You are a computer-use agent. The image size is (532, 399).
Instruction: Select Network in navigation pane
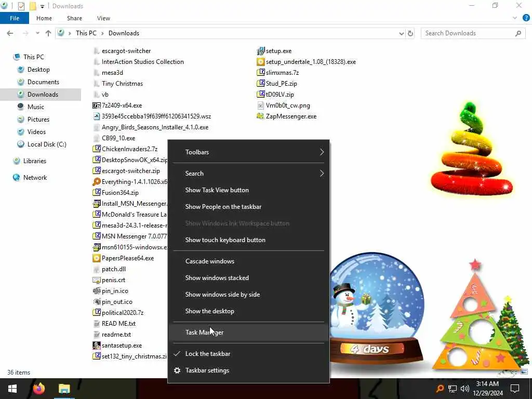pos(35,178)
